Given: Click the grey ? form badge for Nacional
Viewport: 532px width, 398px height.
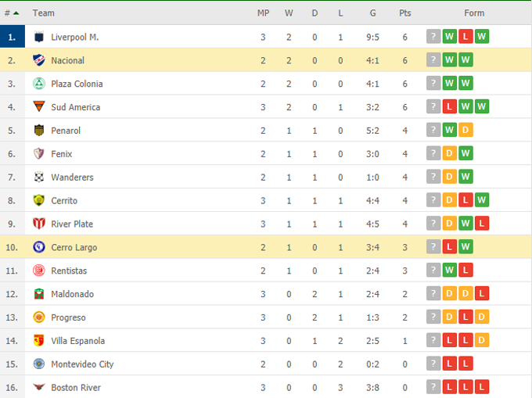Looking at the screenshot, I should (x=433, y=60).
